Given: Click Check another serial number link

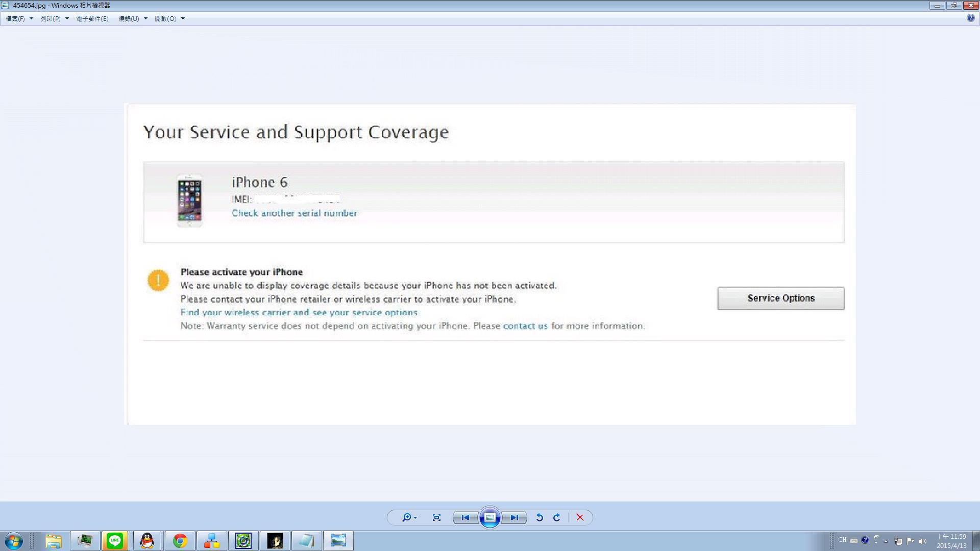Looking at the screenshot, I should coord(295,213).
